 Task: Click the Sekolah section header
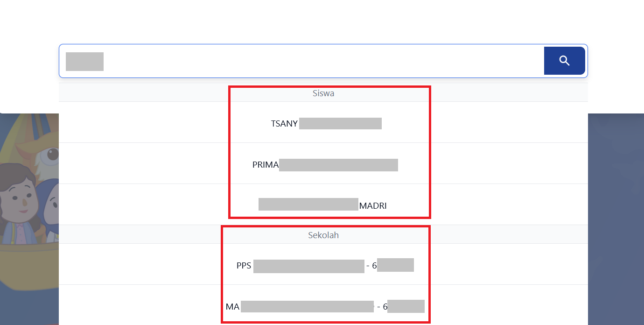[323, 235]
